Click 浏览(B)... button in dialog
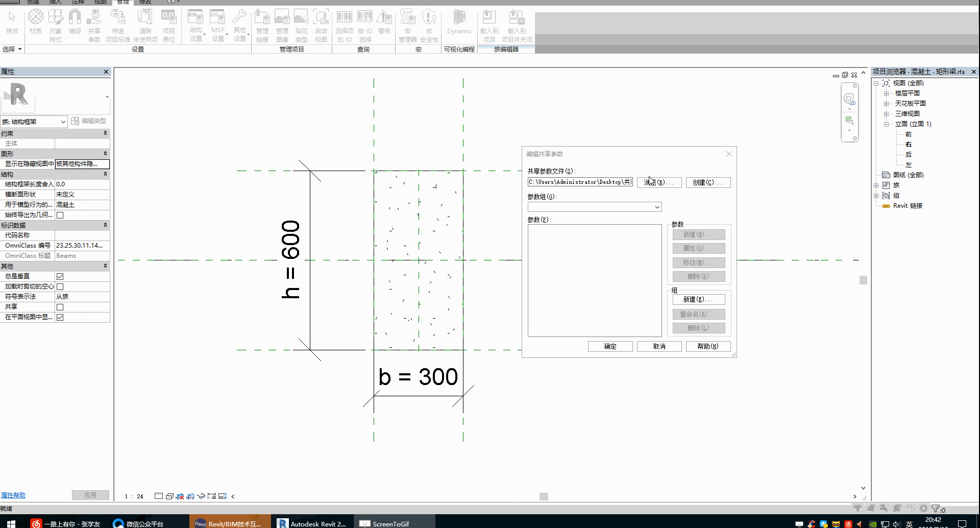This screenshot has width=980, height=528. point(659,182)
